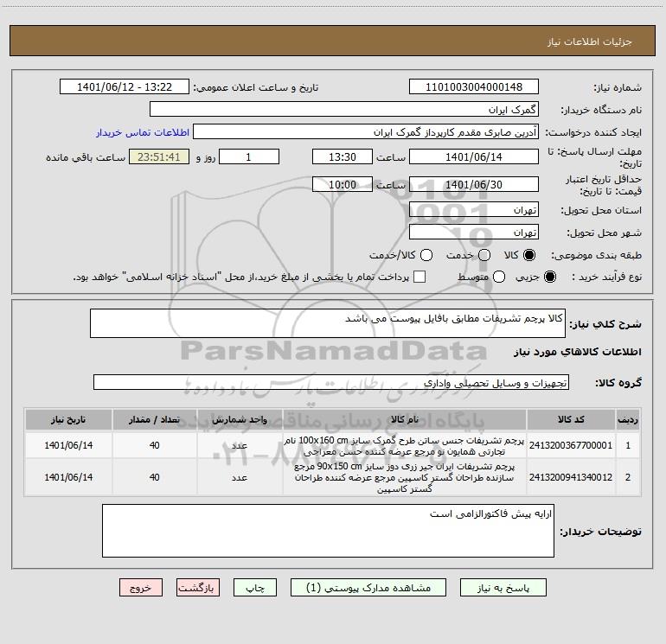
Task: Click the اطلاعات کالاهای مورد نیاز heading
Action: 577,352
